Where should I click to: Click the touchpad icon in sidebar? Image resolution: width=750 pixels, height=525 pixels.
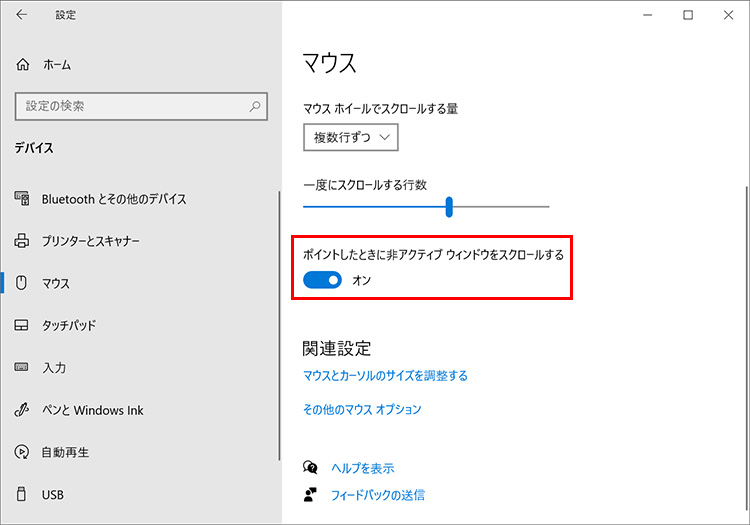[x=23, y=326]
